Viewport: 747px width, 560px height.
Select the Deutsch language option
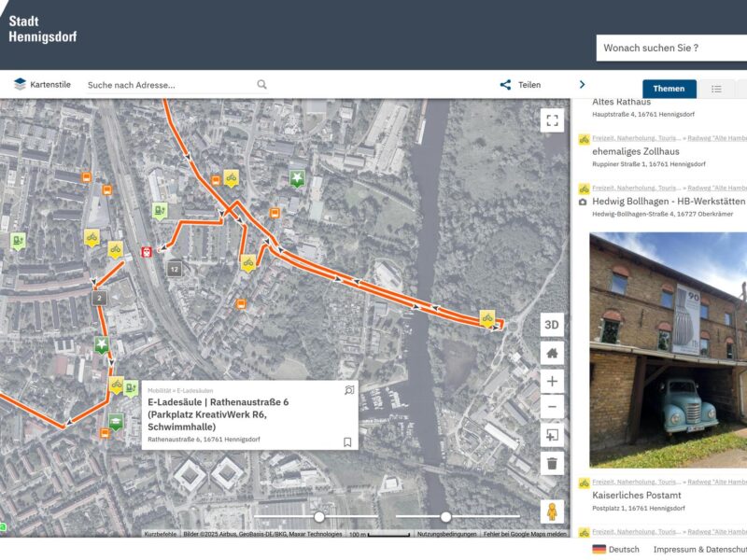[x=615, y=549]
